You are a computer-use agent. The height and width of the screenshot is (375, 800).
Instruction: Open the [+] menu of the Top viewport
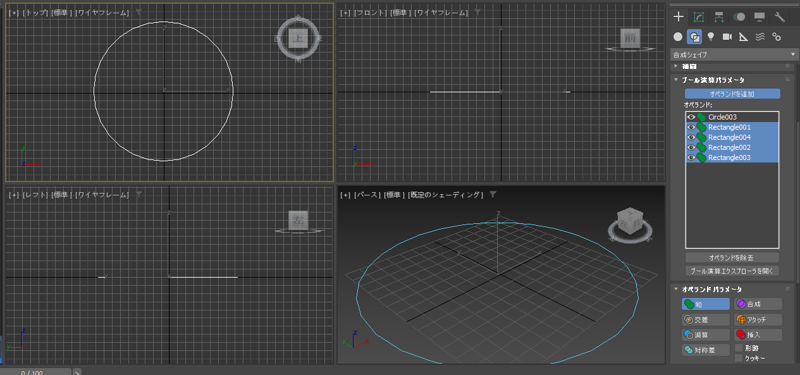click(14, 12)
